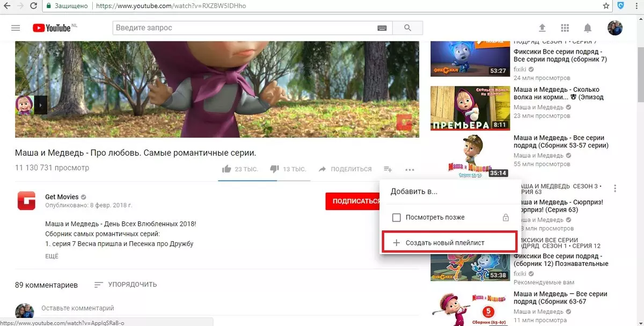Click Опубликовано: 8 февр. 2018 г. date
644x326 pixels.
89,205
